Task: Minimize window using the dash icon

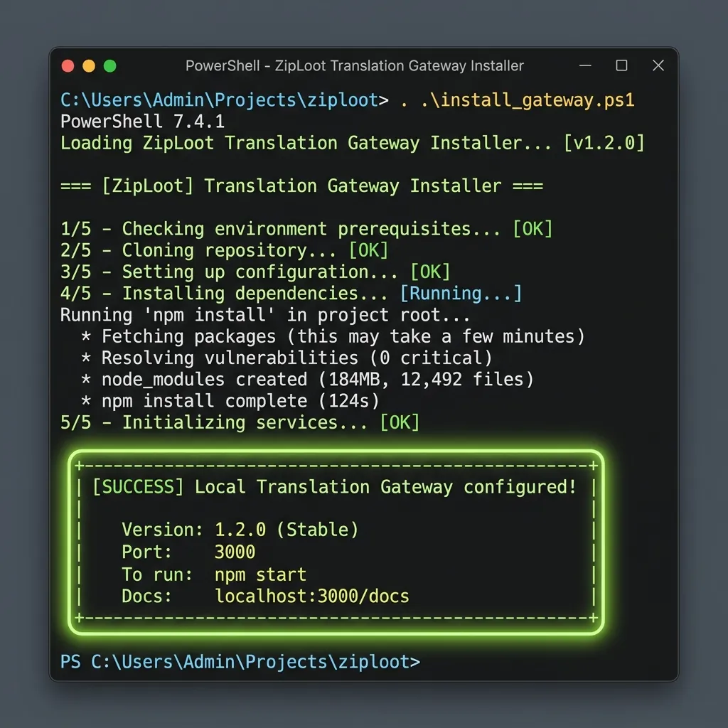Action: point(586,65)
